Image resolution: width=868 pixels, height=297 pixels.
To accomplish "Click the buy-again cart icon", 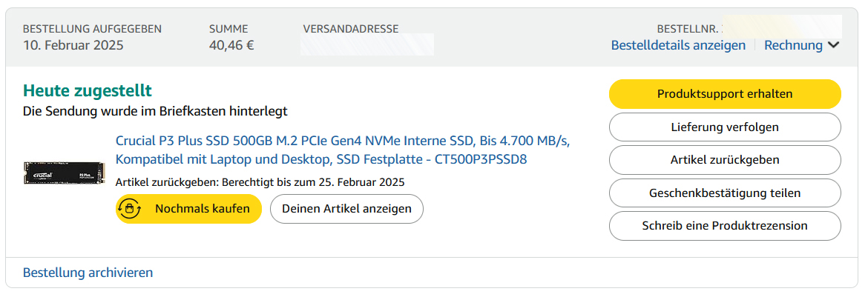I will coord(130,209).
